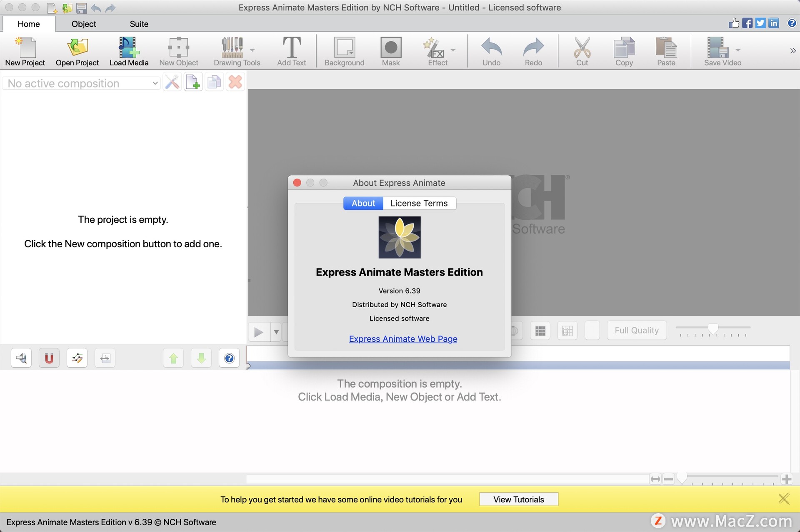
Task: Click the timeline horizontal scrollbar
Action: click(447, 479)
